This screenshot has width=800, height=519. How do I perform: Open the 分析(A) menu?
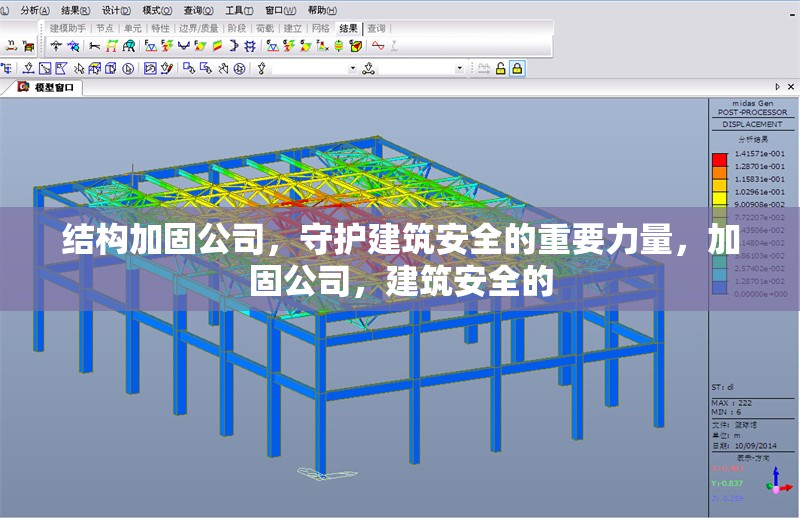tap(35, 10)
